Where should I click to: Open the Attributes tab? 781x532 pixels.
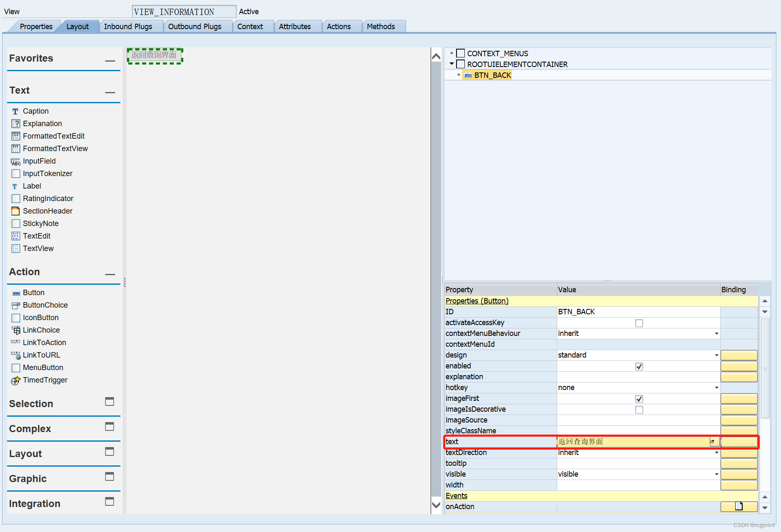[295, 27]
